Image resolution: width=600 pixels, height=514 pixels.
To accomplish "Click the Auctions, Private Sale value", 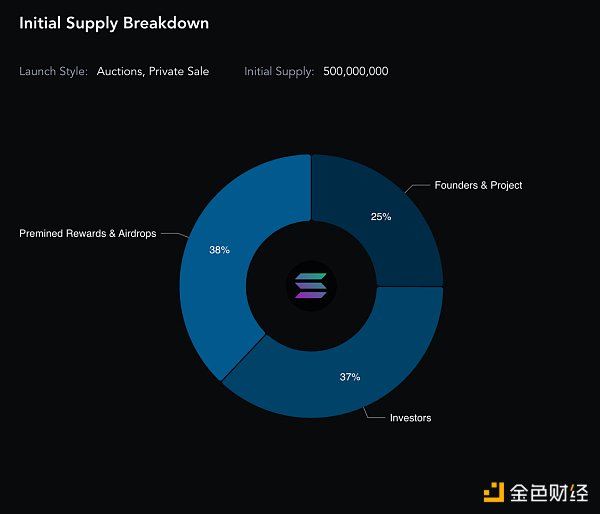I will [x=153, y=71].
